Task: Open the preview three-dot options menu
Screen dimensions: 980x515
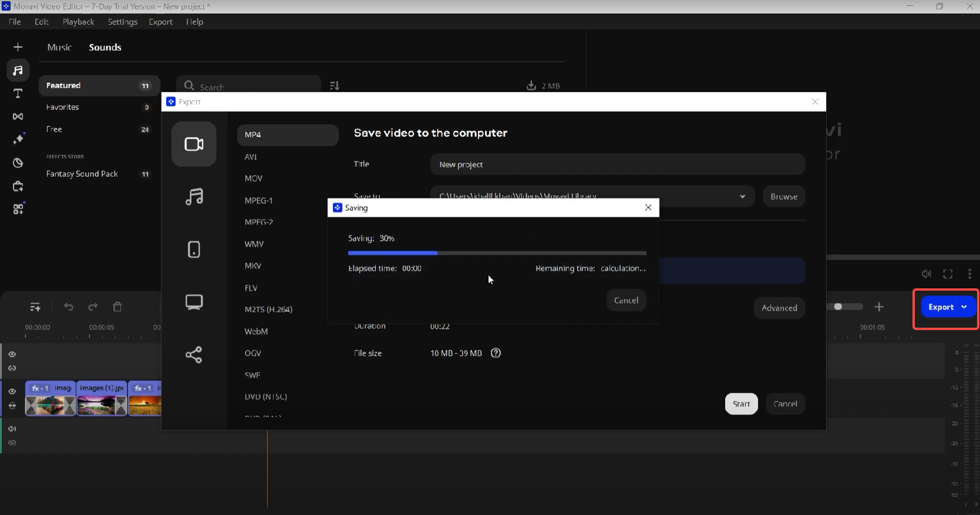Action: pos(969,274)
